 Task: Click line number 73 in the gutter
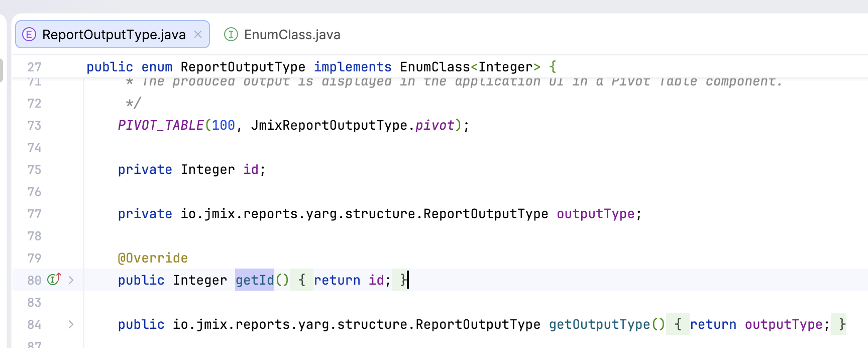pyautogui.click(x=34, y=125)
